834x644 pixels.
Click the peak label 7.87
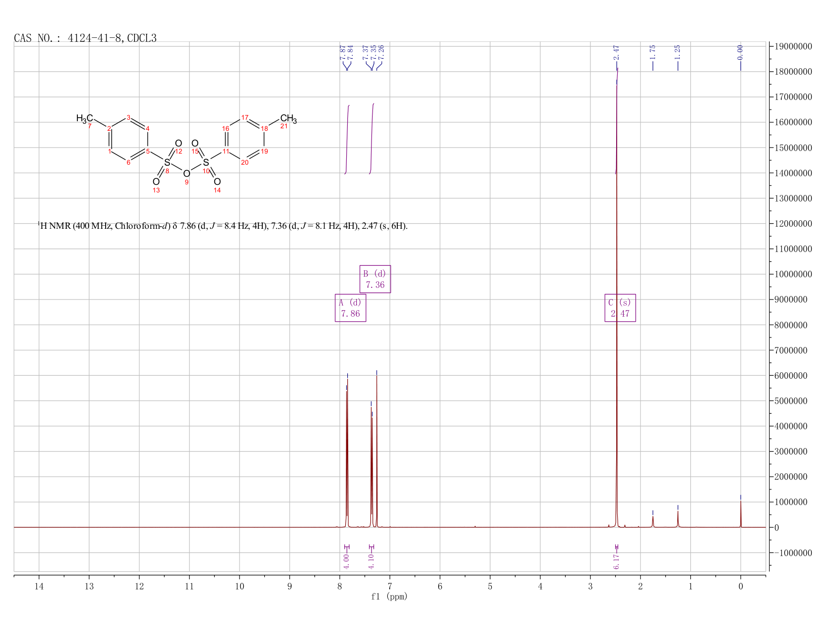(x=343, y=53)
